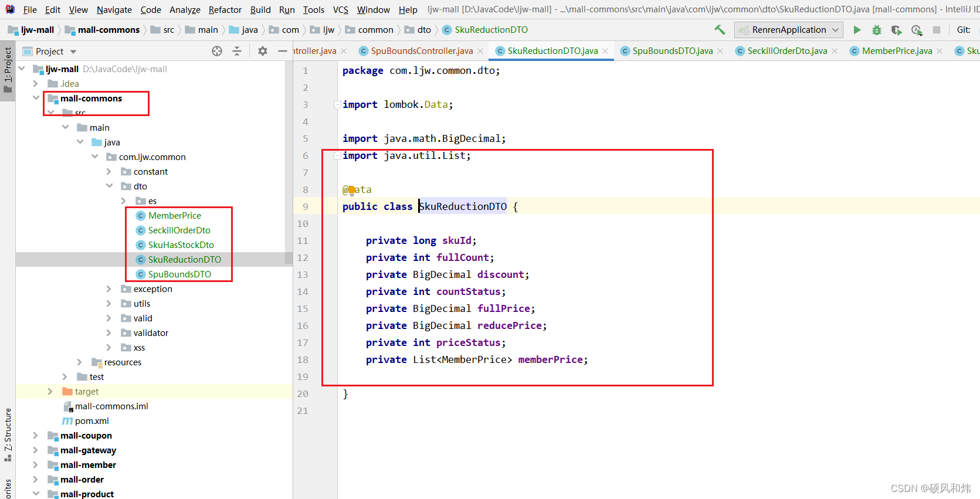Start debugging with the bug icon
980x499 pixels.
(x=877, y=30)
